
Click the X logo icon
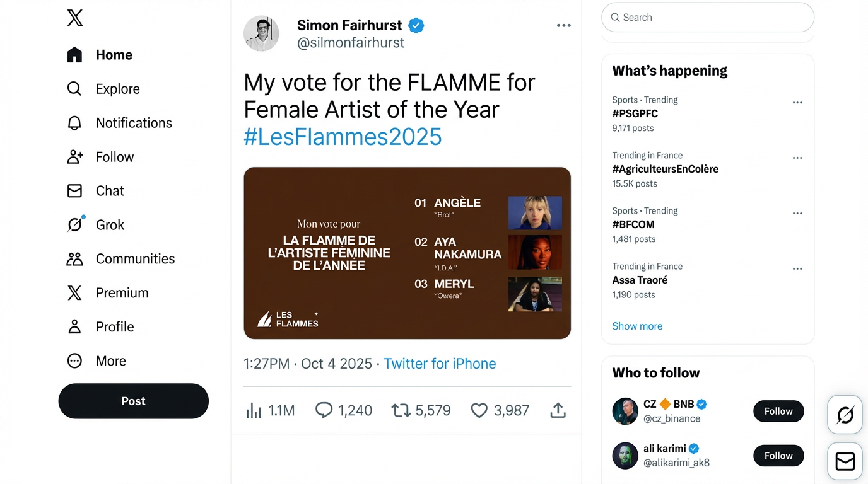tap(74, 18)
